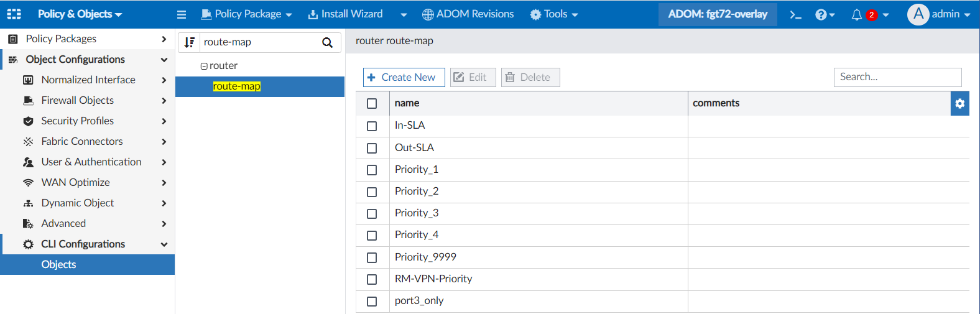Launch the Install Wizard
This screenshot has height=314, width=980.
(346, 14)
